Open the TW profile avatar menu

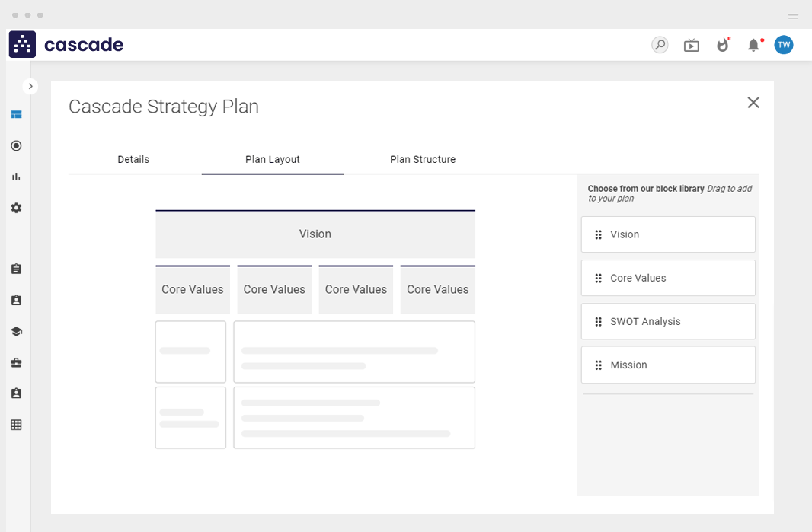[x=783, y=45]
